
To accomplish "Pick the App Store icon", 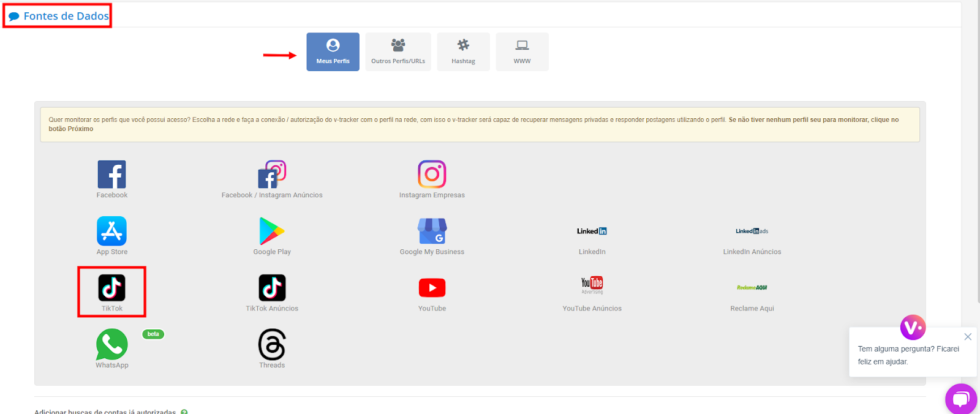I will 112,231.
